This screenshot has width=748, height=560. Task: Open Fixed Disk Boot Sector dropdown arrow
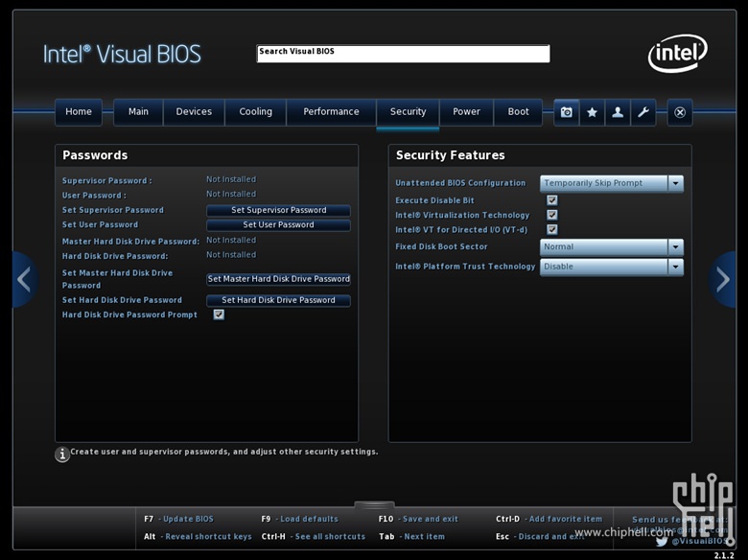(675, 246)
